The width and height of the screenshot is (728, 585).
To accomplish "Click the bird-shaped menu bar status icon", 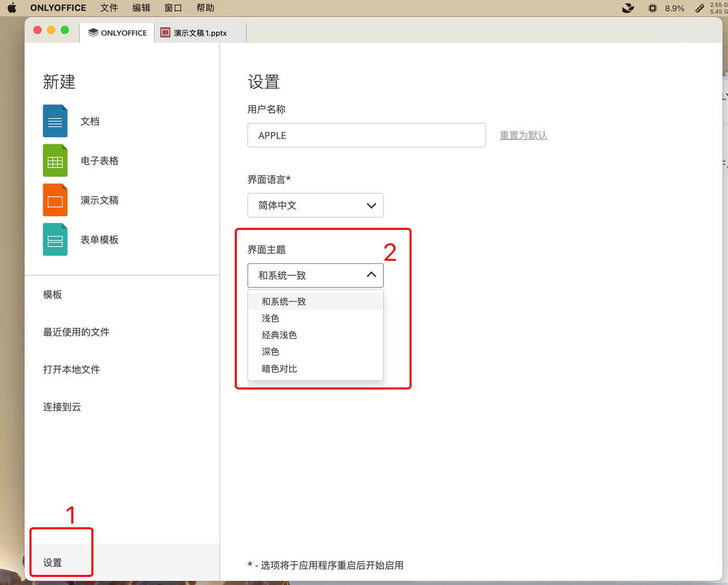I will pos(628,8).
